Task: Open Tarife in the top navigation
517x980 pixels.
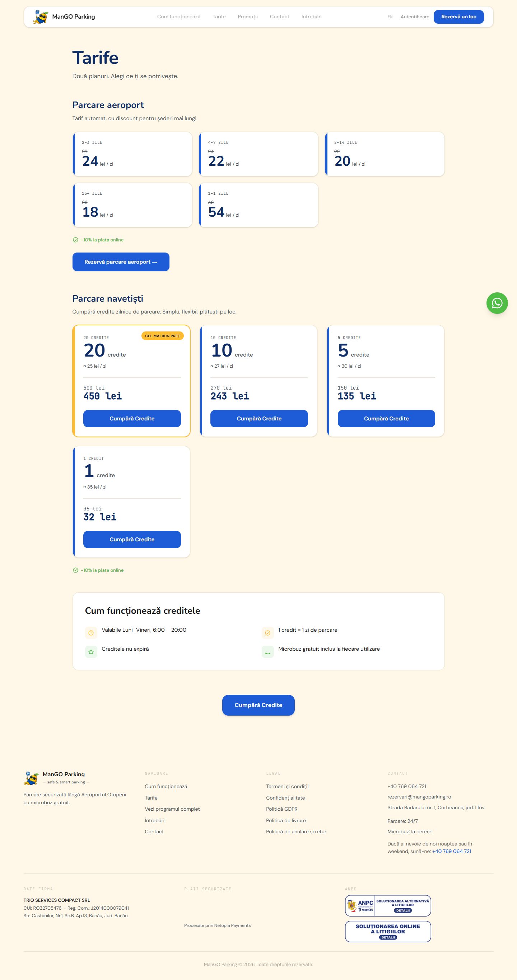Action: pyautogui.click(x=219, y=17)
